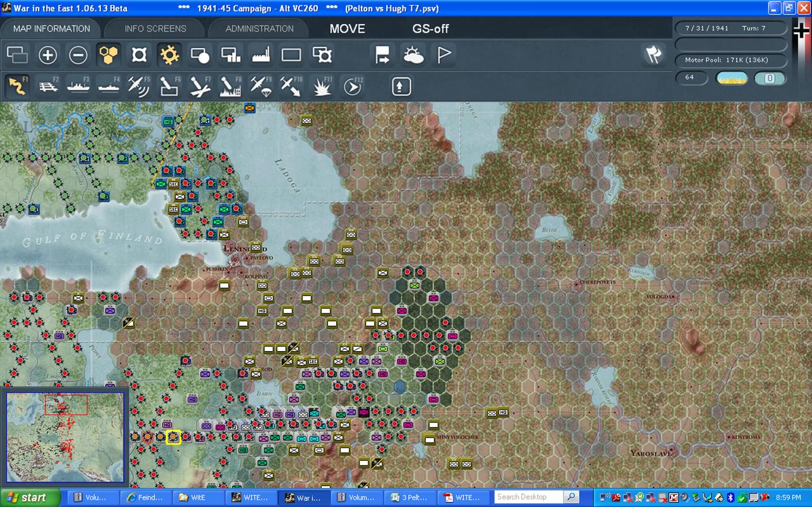This screenshot has height=507, width=812.
Task: Click the teal button showing 0
Action: 770,78
